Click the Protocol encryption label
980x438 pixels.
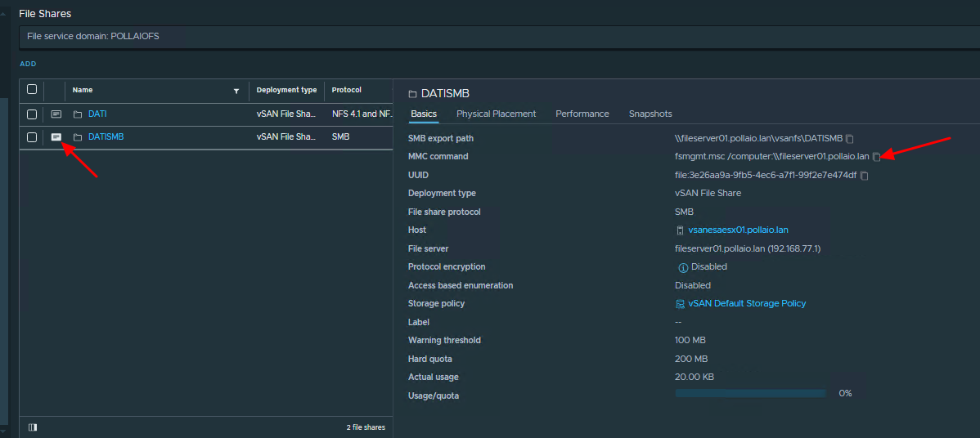point(447,266)
